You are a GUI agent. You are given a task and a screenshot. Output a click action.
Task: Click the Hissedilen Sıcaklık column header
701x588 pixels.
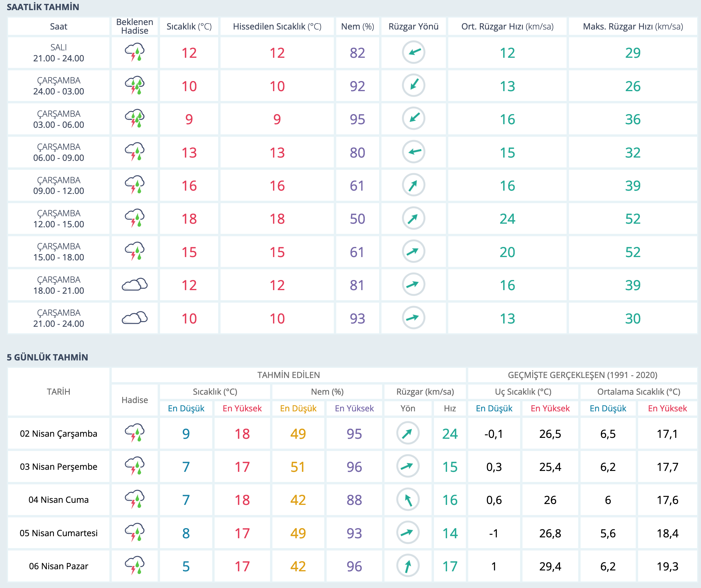277,27
